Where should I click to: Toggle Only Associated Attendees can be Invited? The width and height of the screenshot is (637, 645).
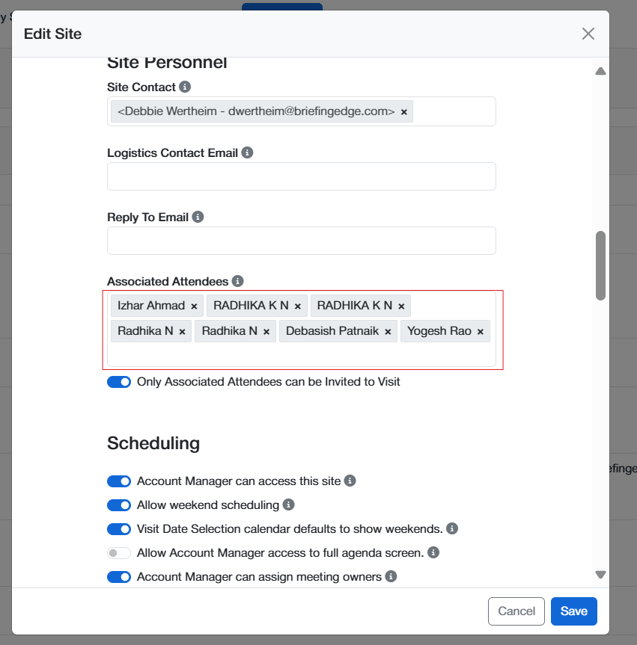[x=119, y=382]
